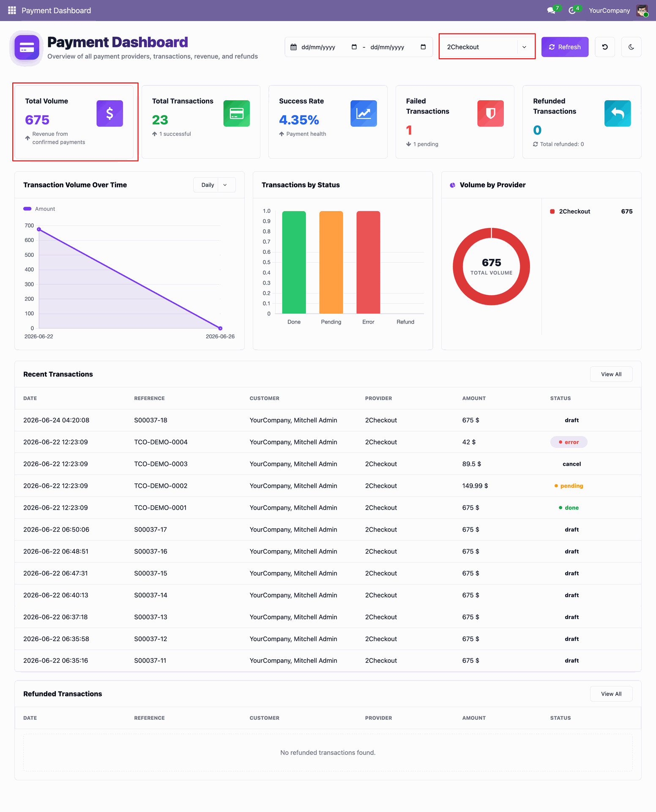Click the Refunded Transactions reply arrow icon
This screenshot has width=656, height=812.
pyautogui.click(x=618, y=113)
